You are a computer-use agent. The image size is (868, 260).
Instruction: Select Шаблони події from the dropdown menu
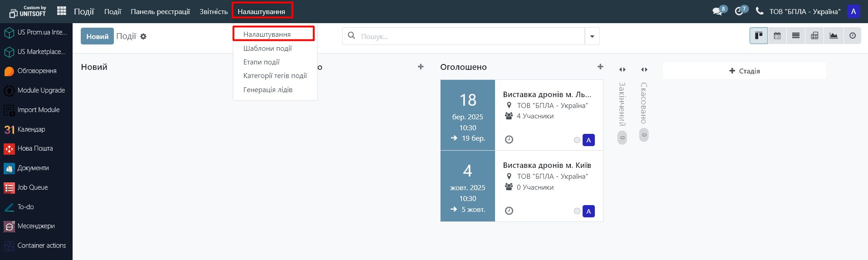pyautogui.click(x=268, y=48)
